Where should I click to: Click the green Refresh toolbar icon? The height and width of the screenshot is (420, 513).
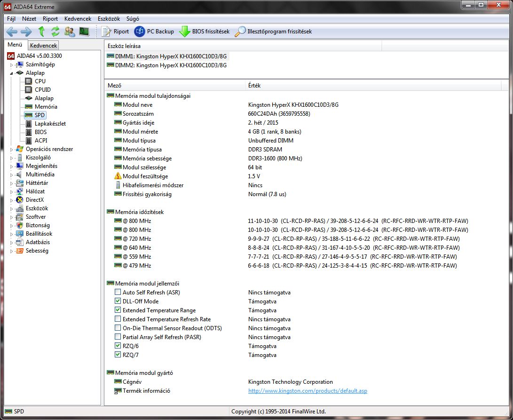[55, 32]
